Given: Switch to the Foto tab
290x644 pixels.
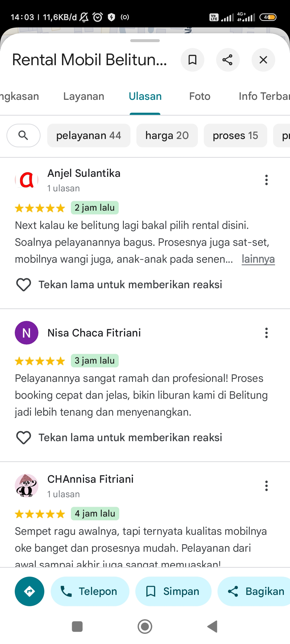Looking at the screenshot, I should click(200, 96).
